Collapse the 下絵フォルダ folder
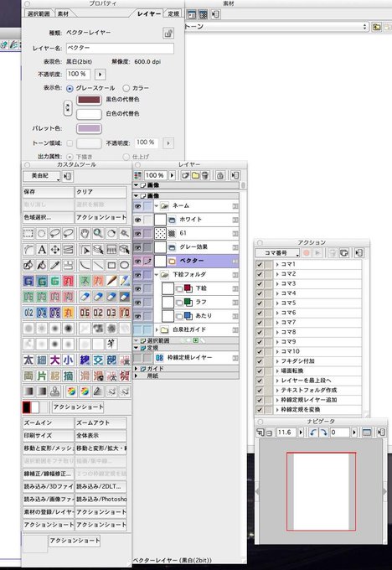Screen dimensions: 392x570 (x=157, y=274)
